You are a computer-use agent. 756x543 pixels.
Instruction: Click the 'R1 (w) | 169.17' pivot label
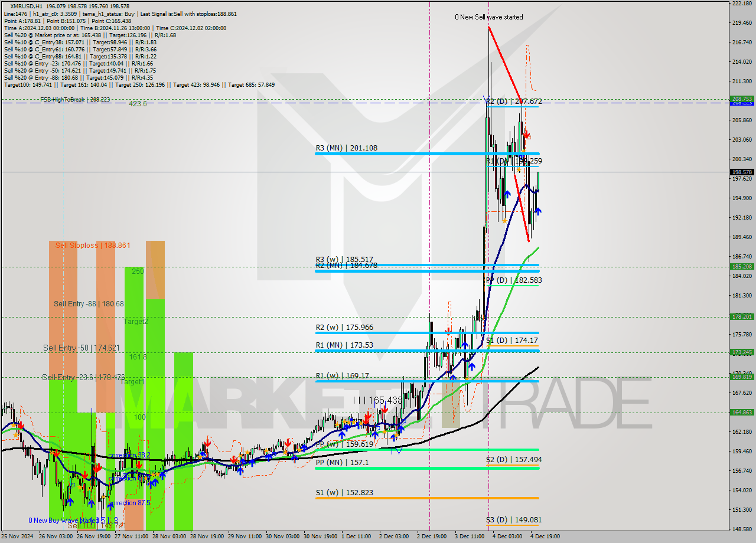pos(342,375)
